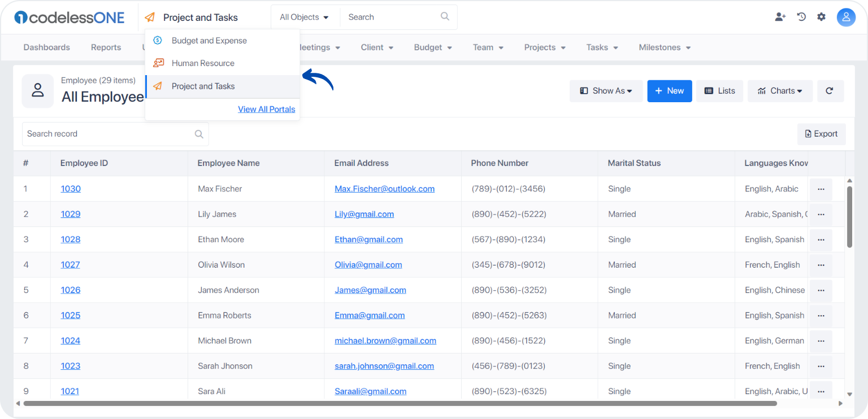Open row actions for Olivia Wilson

point(821,265)
